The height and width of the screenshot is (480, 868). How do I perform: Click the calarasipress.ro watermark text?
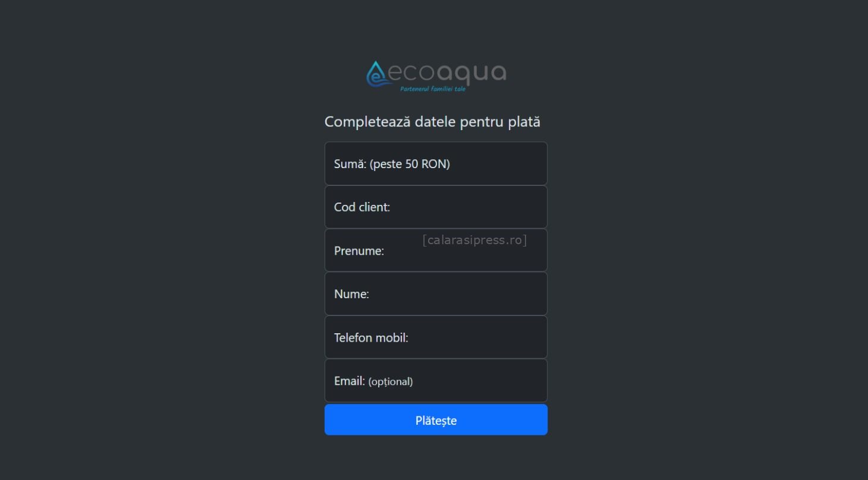pos(474,240)
